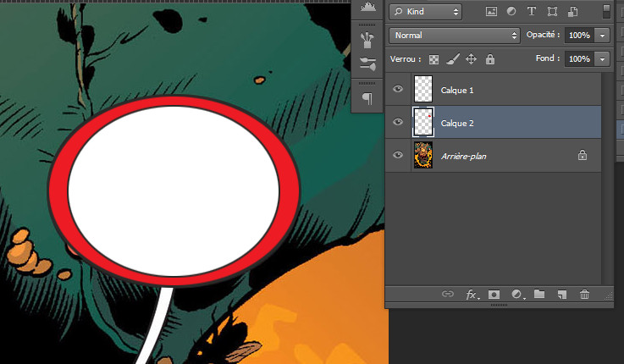Create new fill or adjustment layer
The image size is (624, 364).
pyautogui.click(x=517, y=295)
